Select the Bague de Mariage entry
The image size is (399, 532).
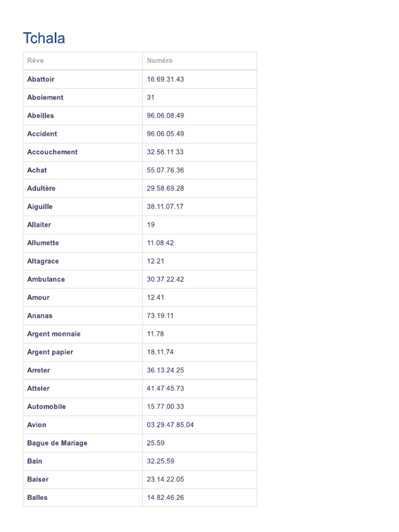(57, 443)
